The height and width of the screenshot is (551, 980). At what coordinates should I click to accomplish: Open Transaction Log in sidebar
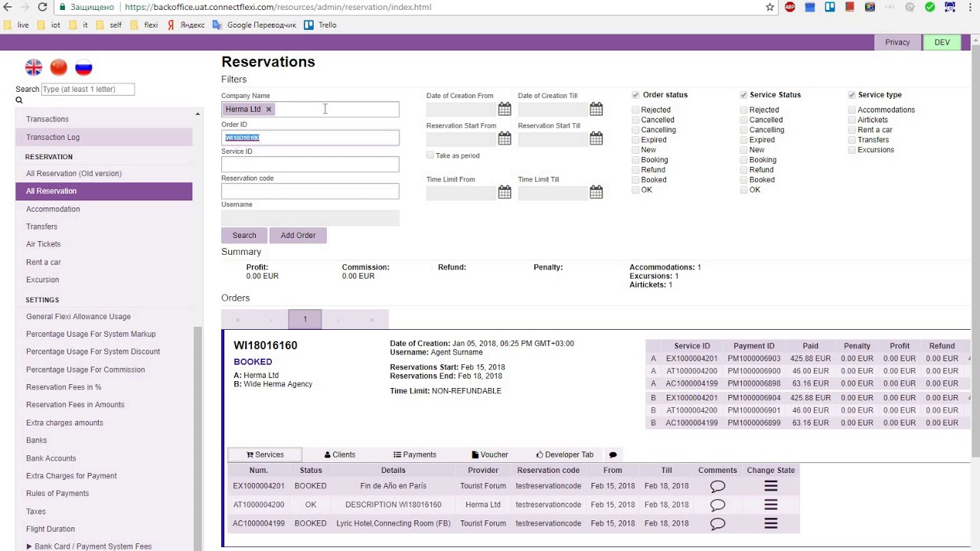coord(104,138)
